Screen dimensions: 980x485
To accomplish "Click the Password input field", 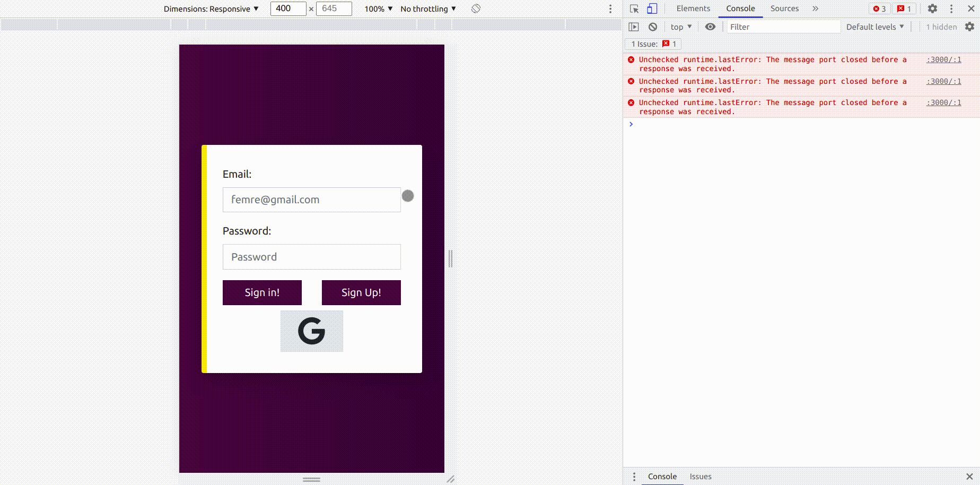I will pos(312,257).
